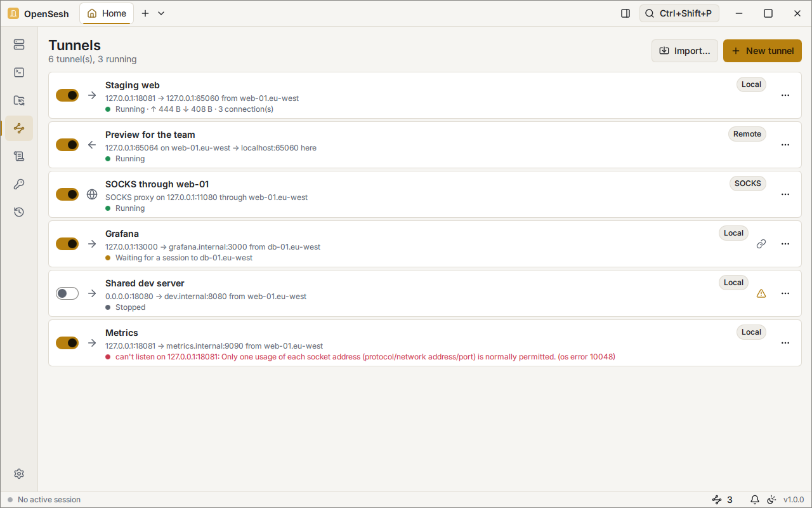The image size is (812, 508).
Task: Switch to the Home tab
Action: (x=107, y=13)
